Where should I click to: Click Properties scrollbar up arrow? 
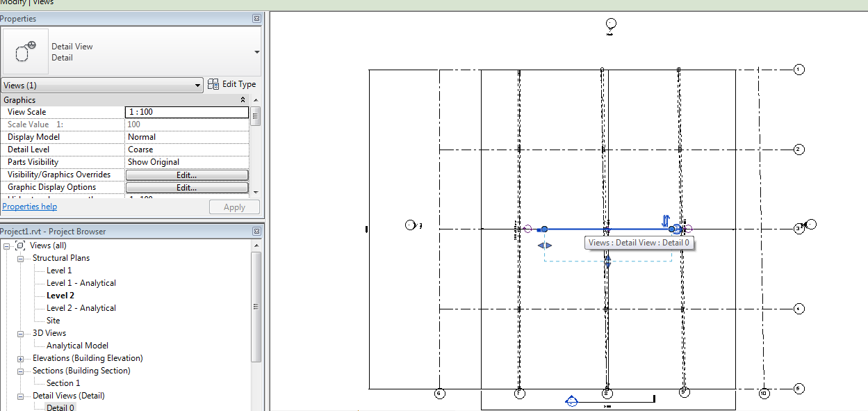[x=256, y=99]
